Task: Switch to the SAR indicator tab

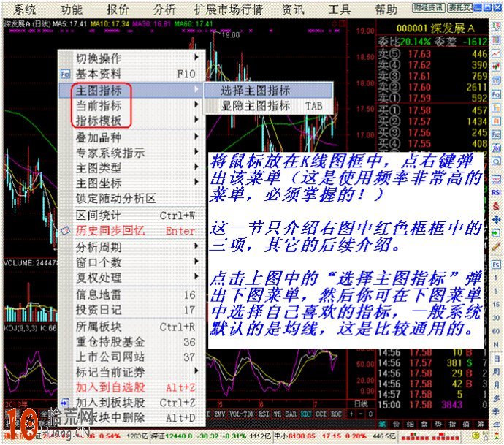Action: click(x=291, y=414)
